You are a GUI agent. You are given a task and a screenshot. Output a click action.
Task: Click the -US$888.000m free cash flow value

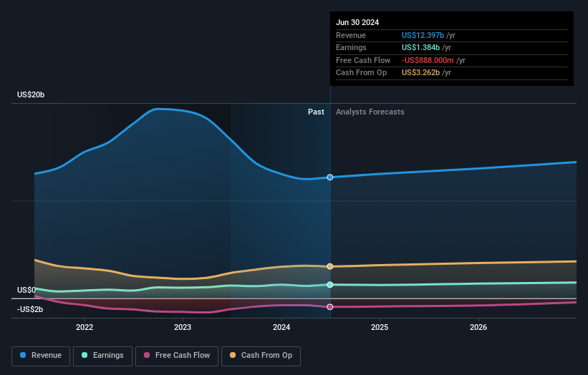(x=428, y=60)
